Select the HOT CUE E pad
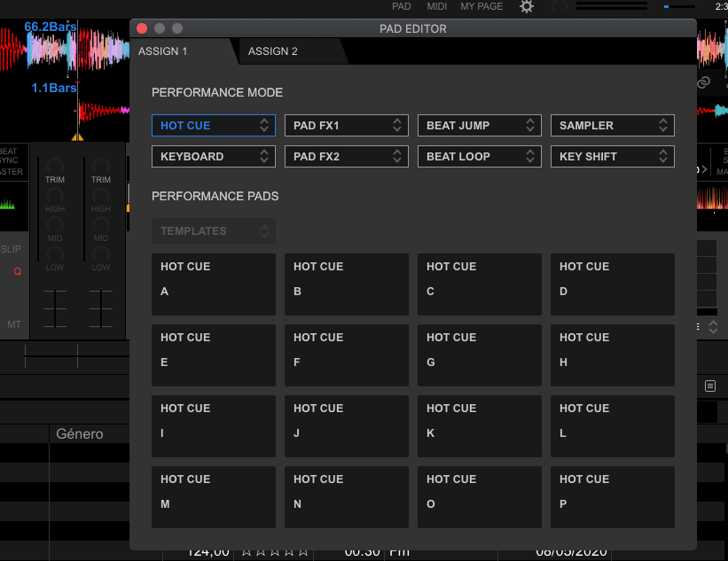 (214, 355)
